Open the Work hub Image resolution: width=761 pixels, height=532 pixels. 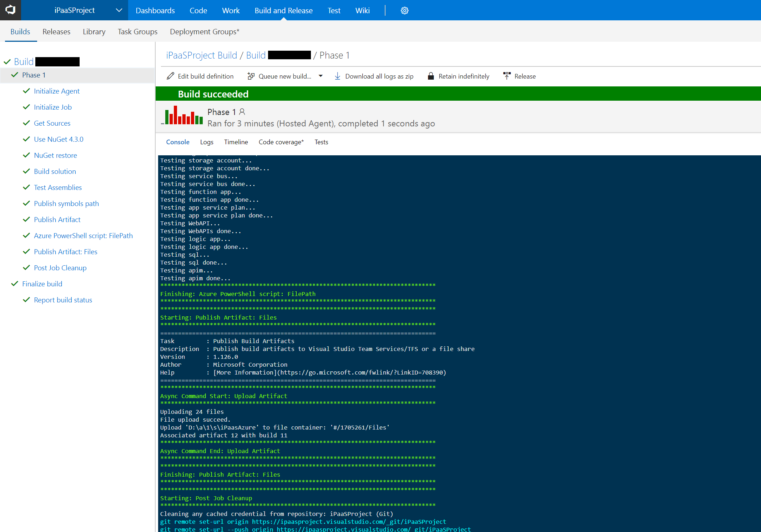point(231,11)
